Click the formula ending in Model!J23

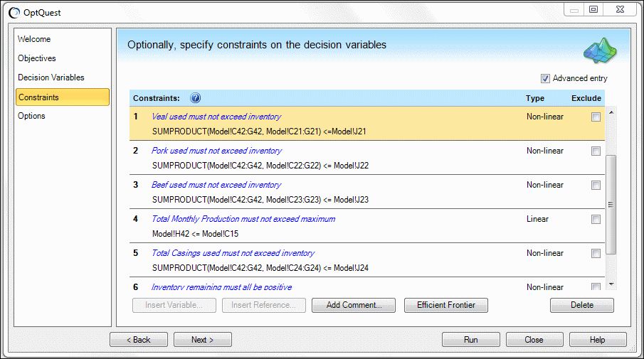click(260, 199)
